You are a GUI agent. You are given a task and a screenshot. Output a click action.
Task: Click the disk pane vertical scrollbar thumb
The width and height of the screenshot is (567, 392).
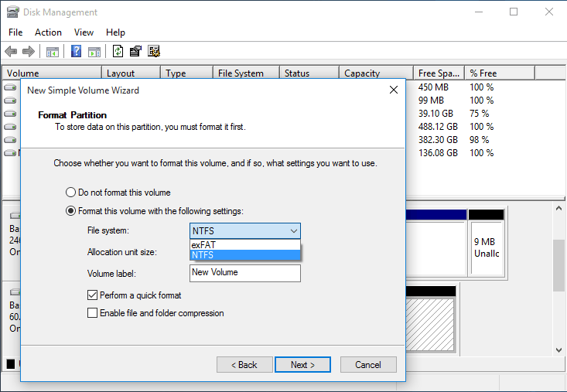pyautogui.click(x=558, y=265)
